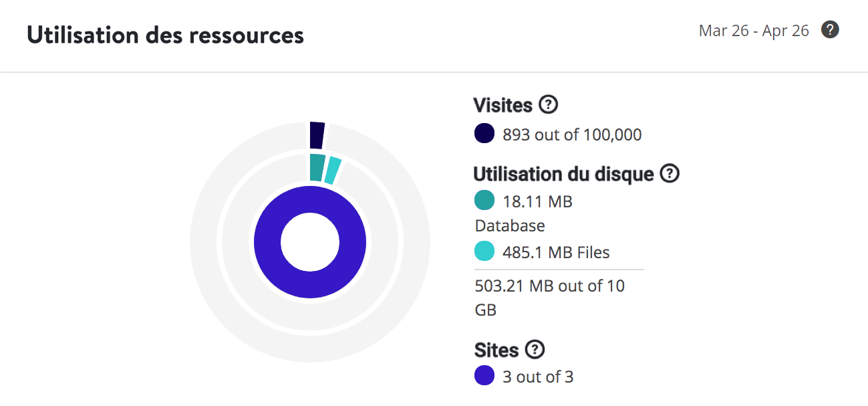The image size is (868, 406).
Task: Click the 3 out of 3 sites text
Action: [538, 376]
